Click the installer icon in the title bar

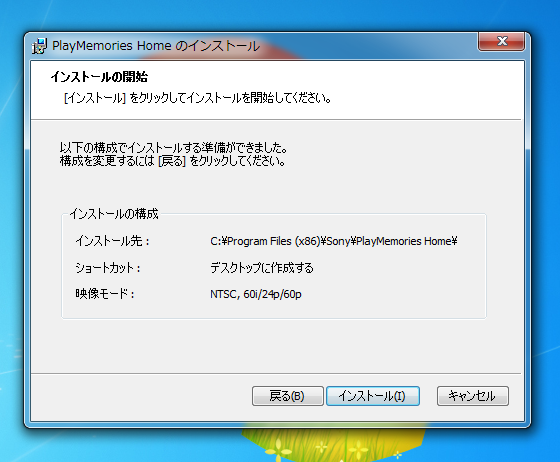[x=40, y=46]
